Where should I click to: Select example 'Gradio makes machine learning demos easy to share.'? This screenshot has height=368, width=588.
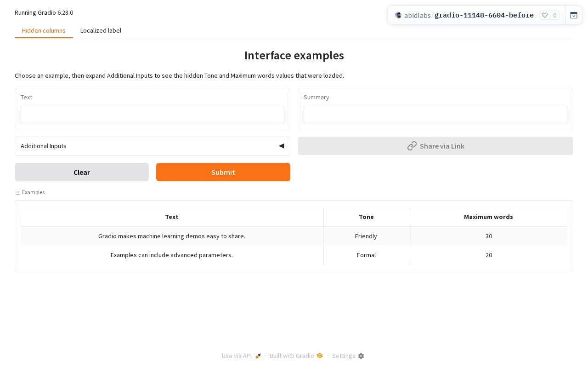click(172, 236)
